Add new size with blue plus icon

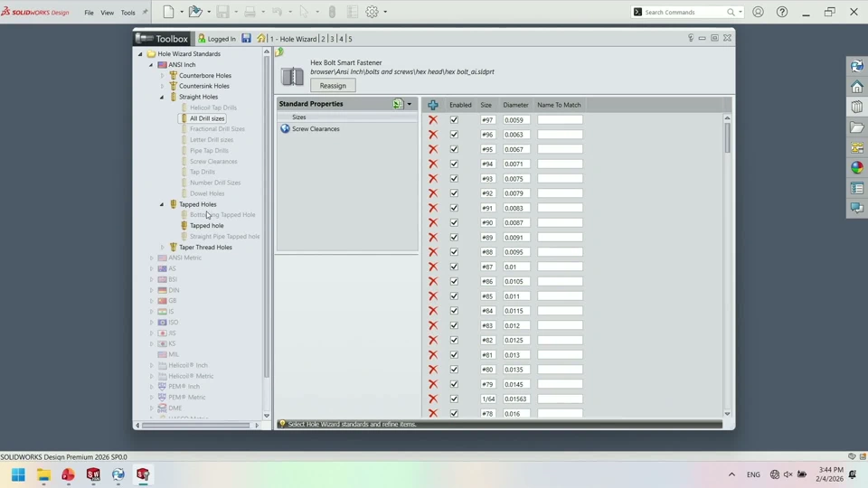(433, 105)
